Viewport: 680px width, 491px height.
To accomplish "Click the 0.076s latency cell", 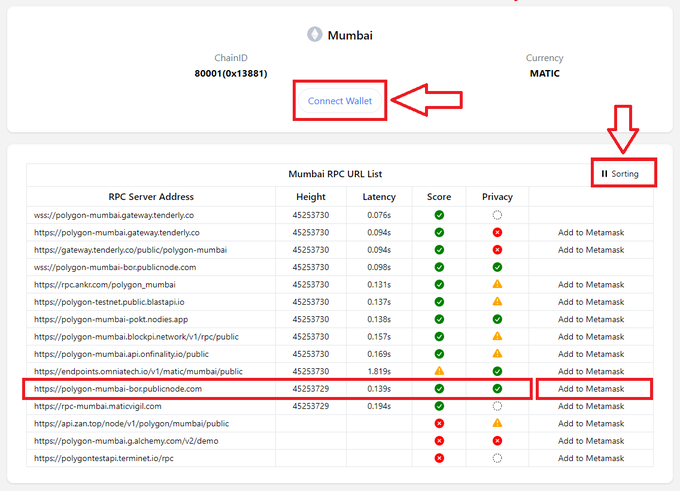I will point(379,215).
